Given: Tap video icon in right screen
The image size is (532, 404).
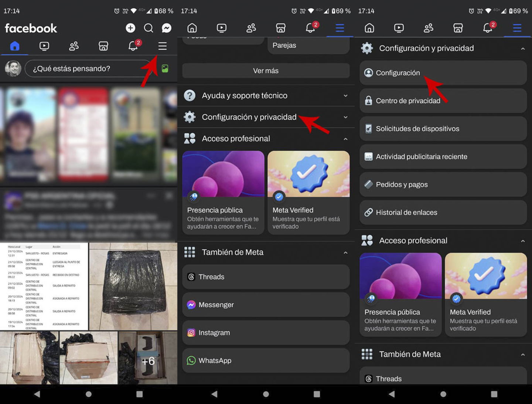Looking at the screenshot, I should (399, 28).
